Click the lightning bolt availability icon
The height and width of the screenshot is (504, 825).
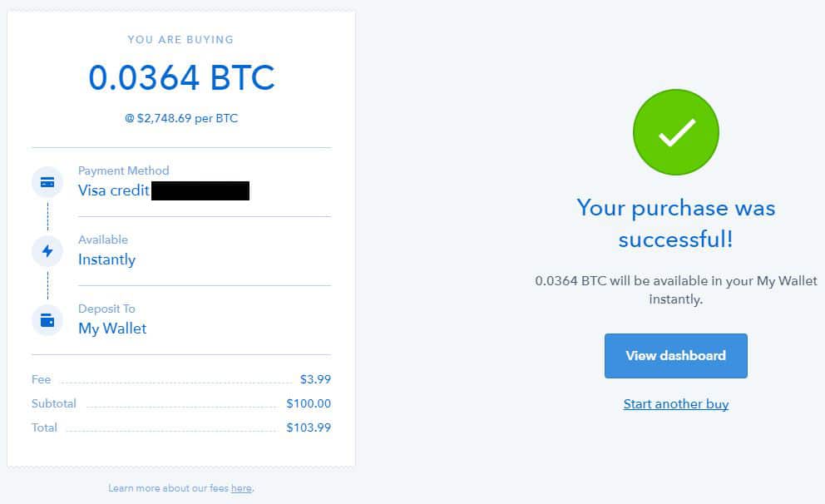(47, 251)
